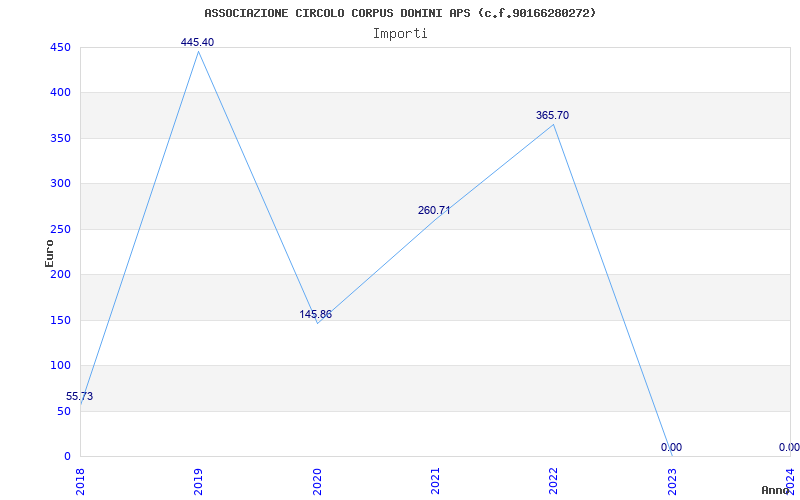Image resolution: width=800 pixels, height=500 pixels.
Task: Click the Anno x-axis title
Action: 776,490
